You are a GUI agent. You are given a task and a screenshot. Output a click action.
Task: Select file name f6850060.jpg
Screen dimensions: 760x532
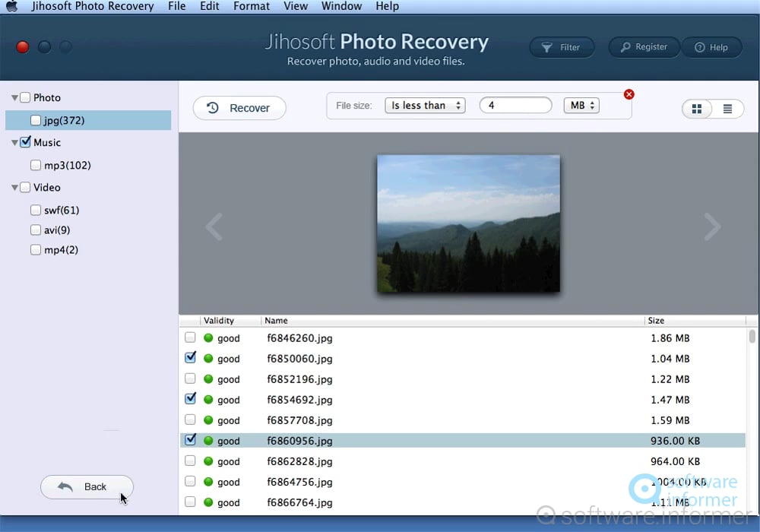coord(299,359)
